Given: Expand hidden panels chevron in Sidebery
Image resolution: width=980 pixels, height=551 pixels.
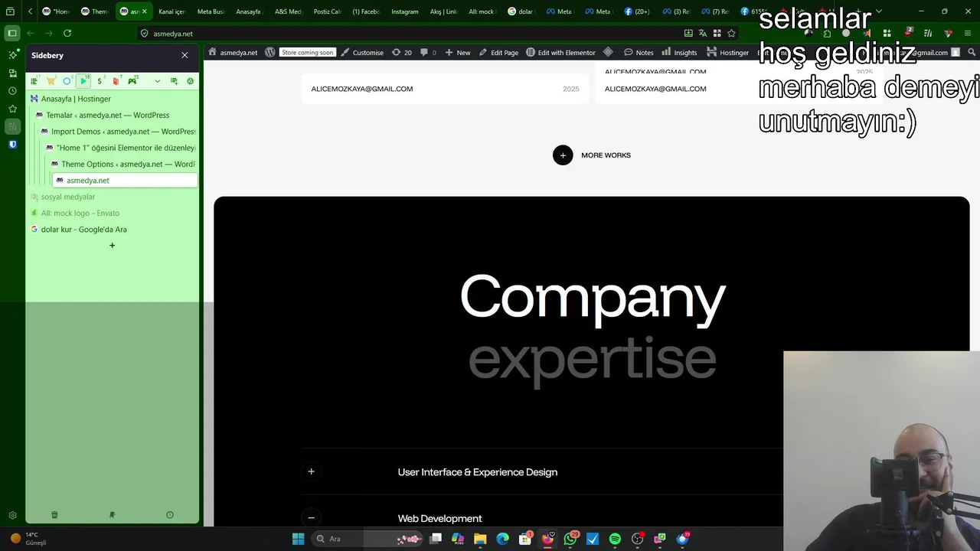Looking at the screenshot, I should [x=158, y=81].
